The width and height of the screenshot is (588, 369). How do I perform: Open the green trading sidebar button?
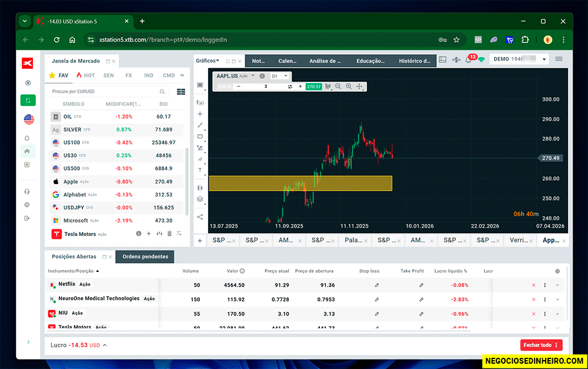coord(28,100)
